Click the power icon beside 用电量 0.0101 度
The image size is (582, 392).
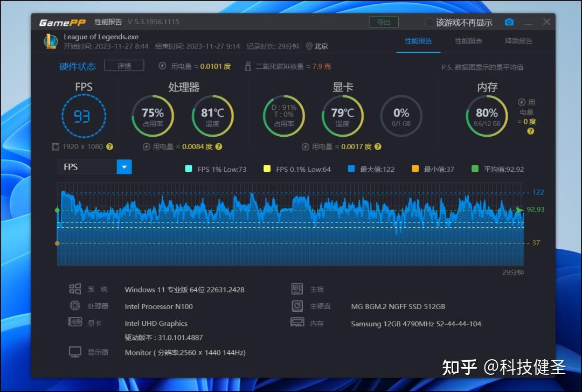coord(162,66)
